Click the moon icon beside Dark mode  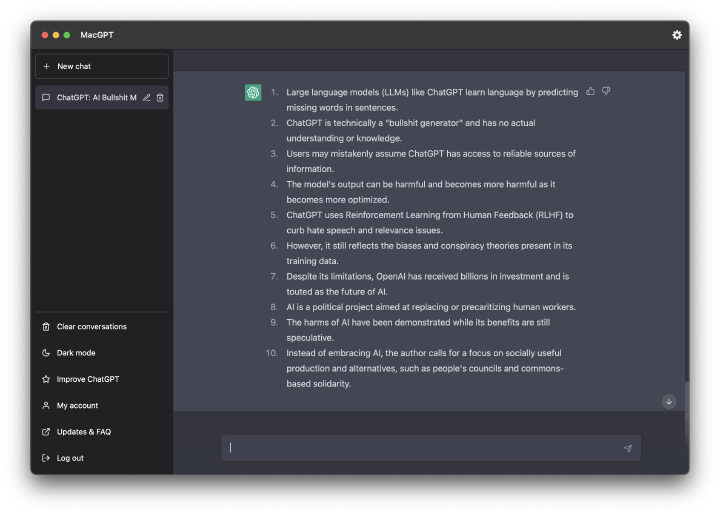click(46, 353)
